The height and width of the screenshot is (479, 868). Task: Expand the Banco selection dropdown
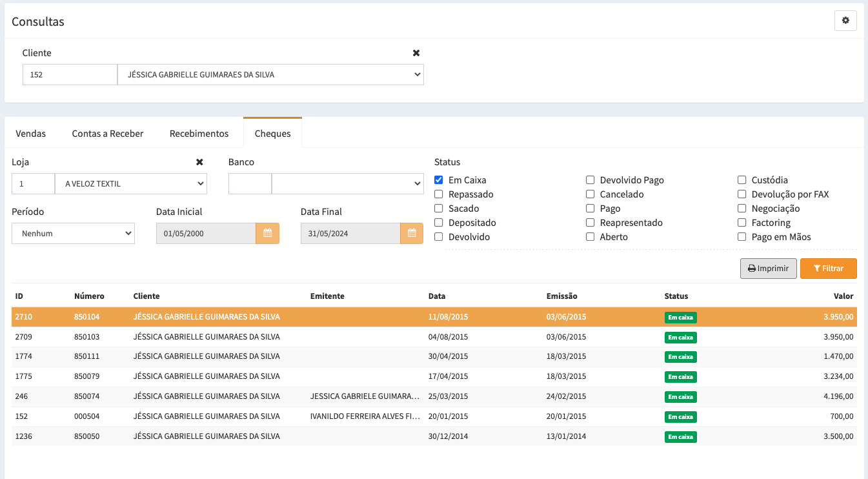(347, 184)
